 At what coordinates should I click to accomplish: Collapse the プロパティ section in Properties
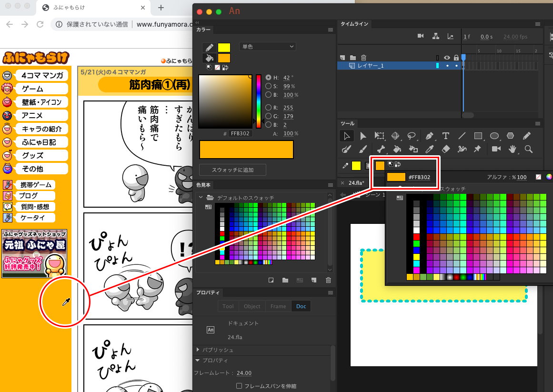(x=198, y=360)
